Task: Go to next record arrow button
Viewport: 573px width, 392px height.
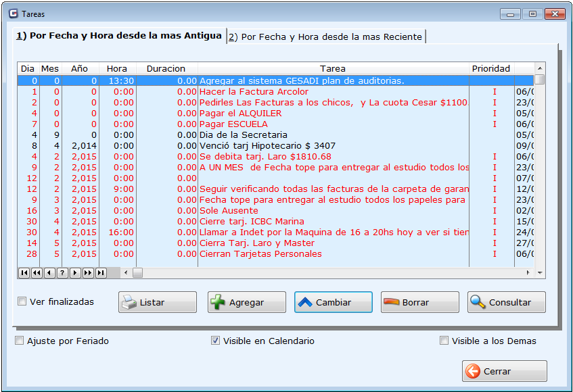Action: (74, 272)
